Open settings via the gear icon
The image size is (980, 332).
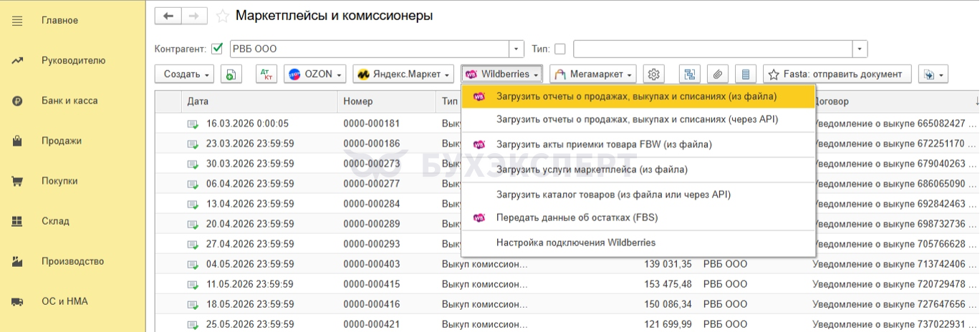pos(653,74)
